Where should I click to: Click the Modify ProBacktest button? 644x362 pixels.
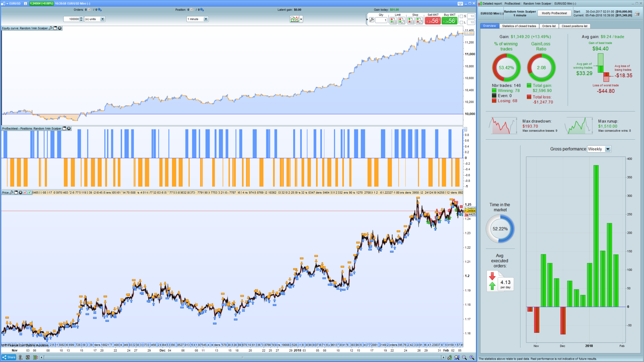coord(554,13)
